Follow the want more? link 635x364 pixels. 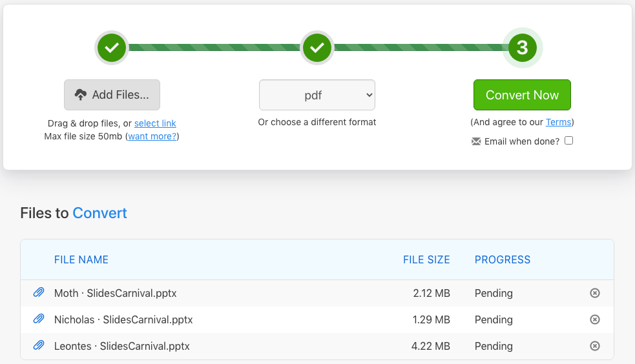tap(152, 136)
